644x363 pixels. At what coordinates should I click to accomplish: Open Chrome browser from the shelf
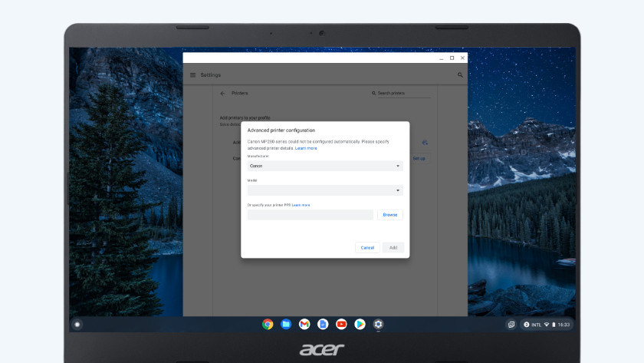(x=268, y=325)
